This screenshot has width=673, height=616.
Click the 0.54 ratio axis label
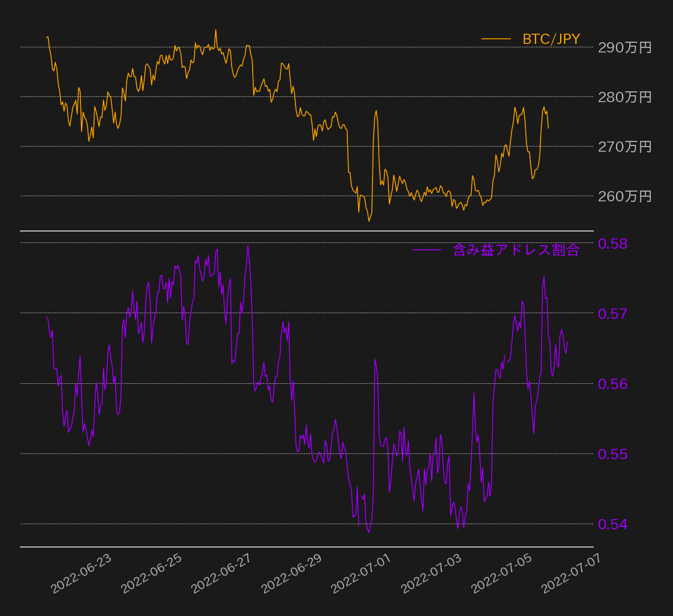coord(613,524)
